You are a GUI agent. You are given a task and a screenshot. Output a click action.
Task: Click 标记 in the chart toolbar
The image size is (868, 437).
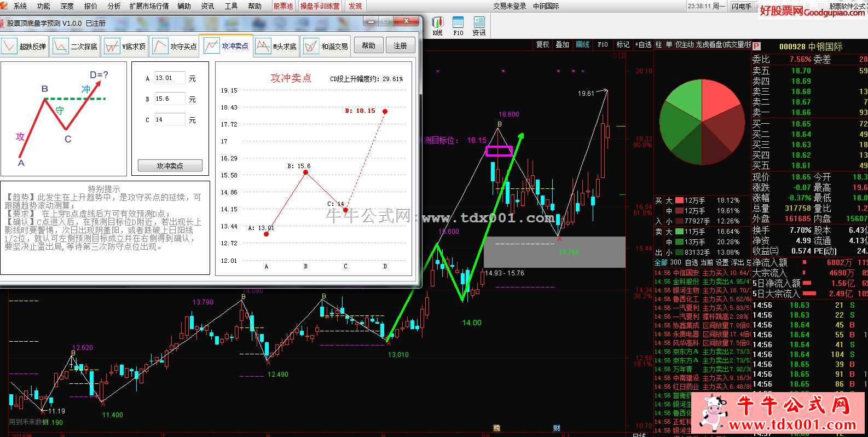pos(623,44)
